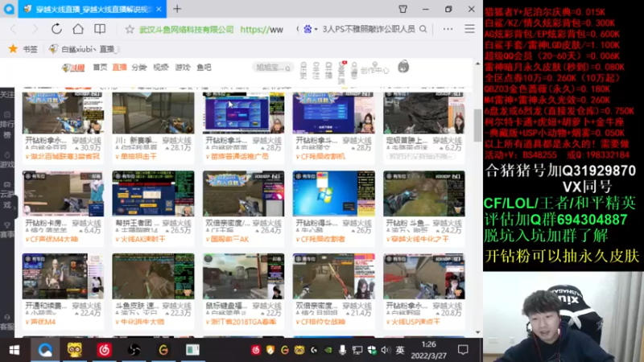The image size is (644, 362).
Task: Click the NVIDIA tray icon
Action: [x=328, y=350]
